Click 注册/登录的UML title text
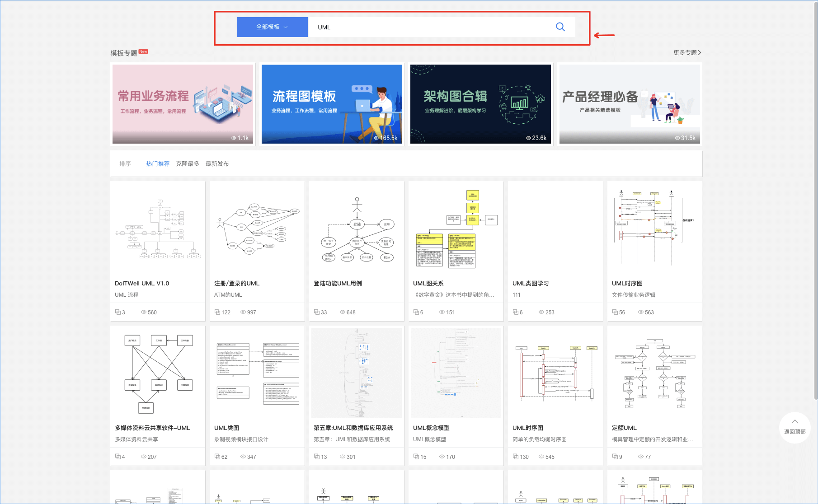 (237, 284)
